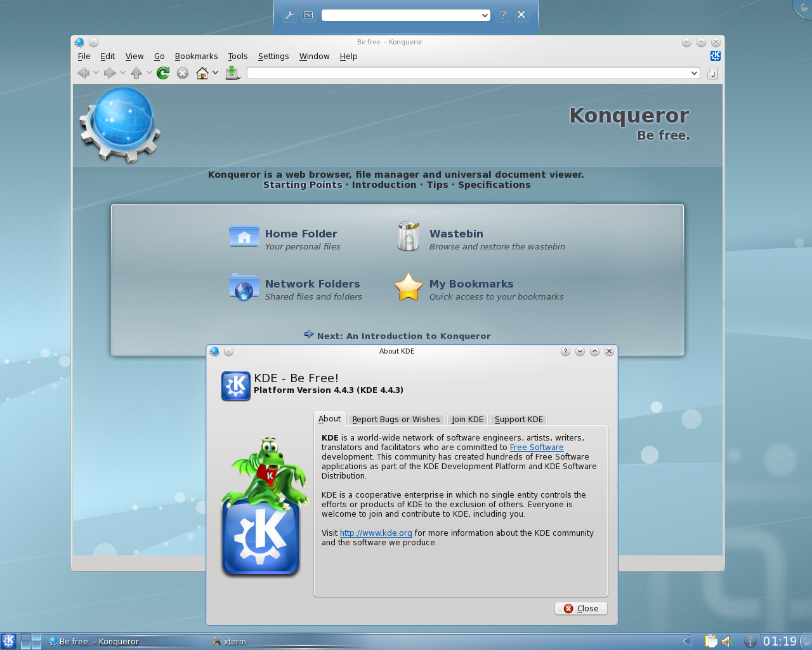Viewport: 812px width, 650px height.
Task: Open the Tools menu
Action: (238, 56)
